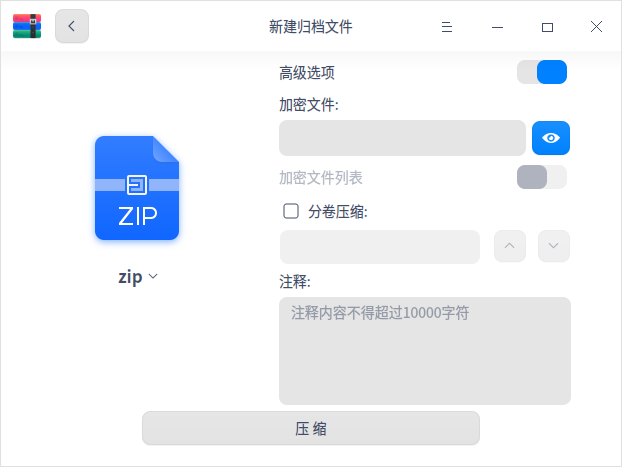
Task: Open the zip format dropdown
Action: coord(138,277)
